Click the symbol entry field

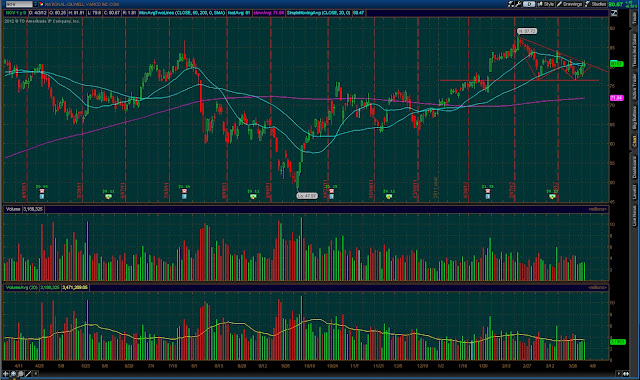(18, 4)
